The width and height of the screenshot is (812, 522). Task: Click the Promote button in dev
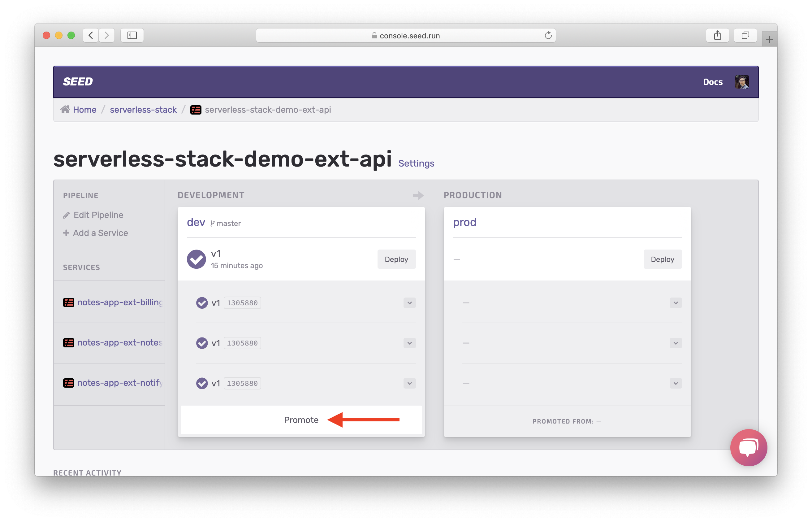pos(301,420)
